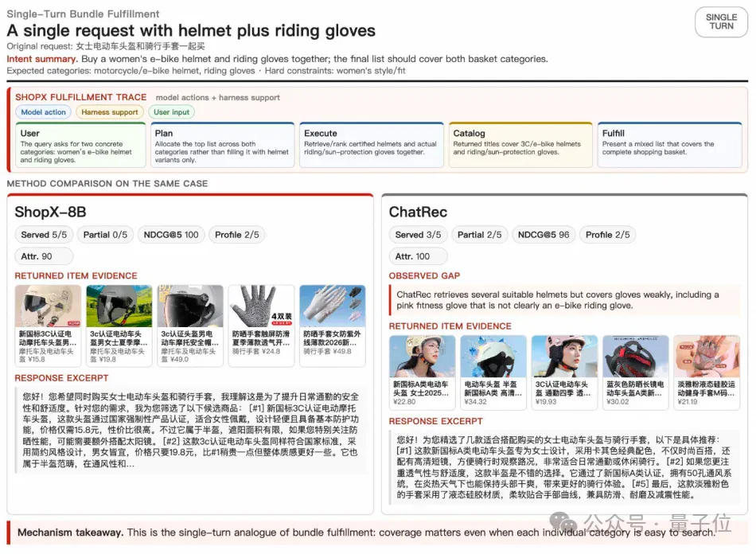
Task: Click the ChatRec heading
Action: (418, 213)
